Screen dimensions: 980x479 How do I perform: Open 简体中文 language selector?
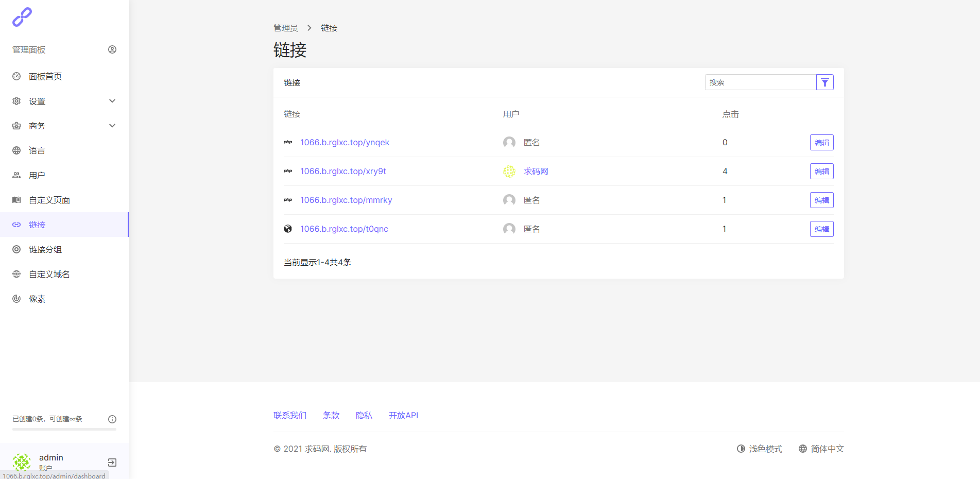[x=821, y=449]
